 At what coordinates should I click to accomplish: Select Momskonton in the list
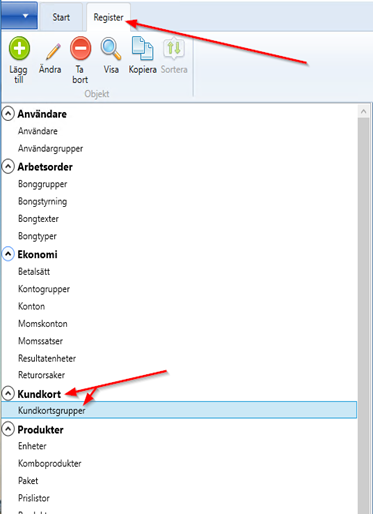click(43, 324)
